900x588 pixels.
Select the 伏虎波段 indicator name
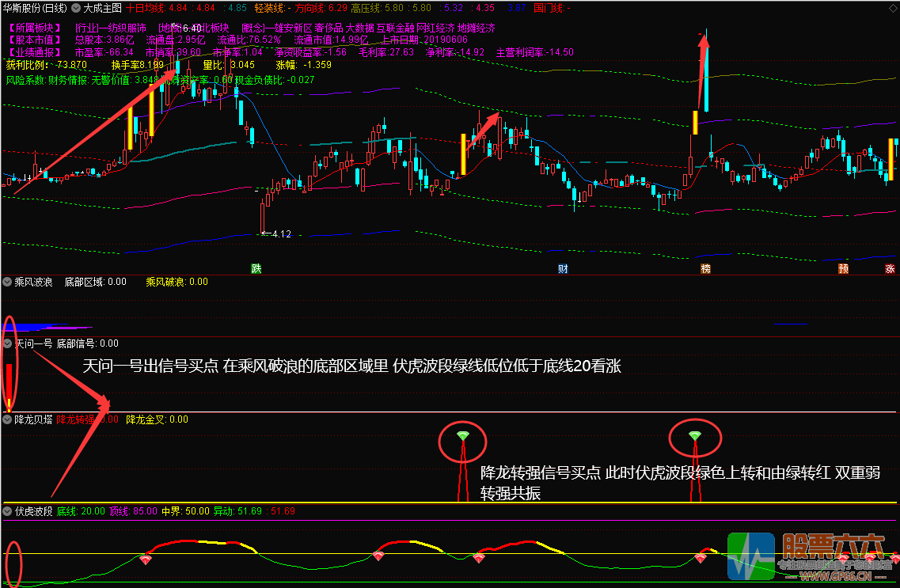tap(33, 511)
